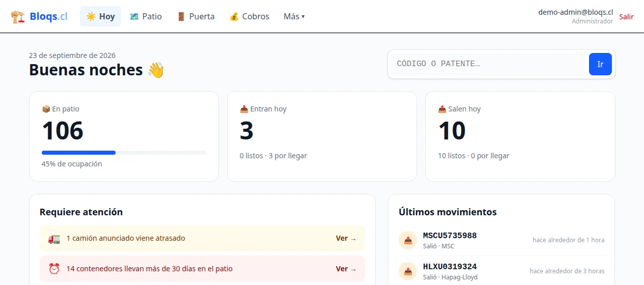Go to the Puerta section
The image size is (644, 285).
pos(195,16)
